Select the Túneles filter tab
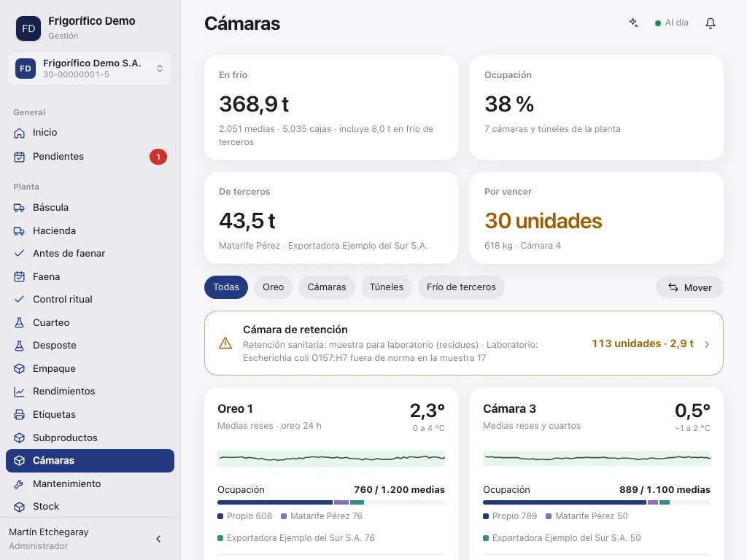747x560 pixels. [387, 287]
